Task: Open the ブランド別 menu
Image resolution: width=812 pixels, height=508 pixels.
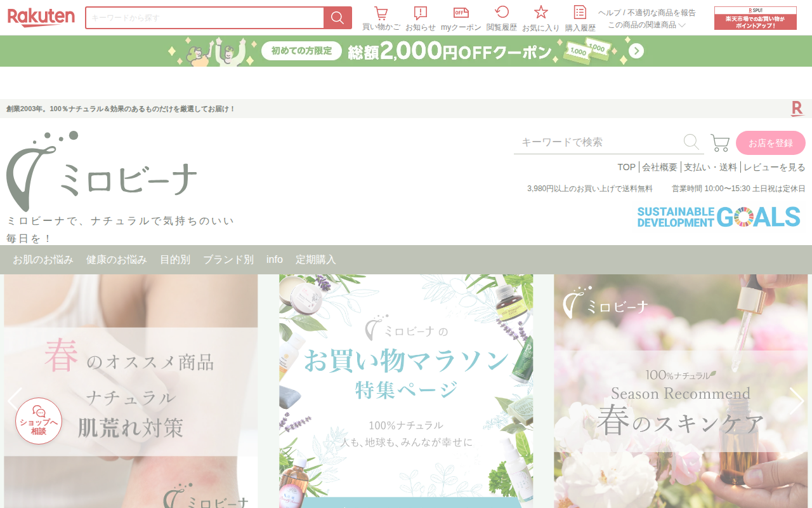Action: click(228, 260)
